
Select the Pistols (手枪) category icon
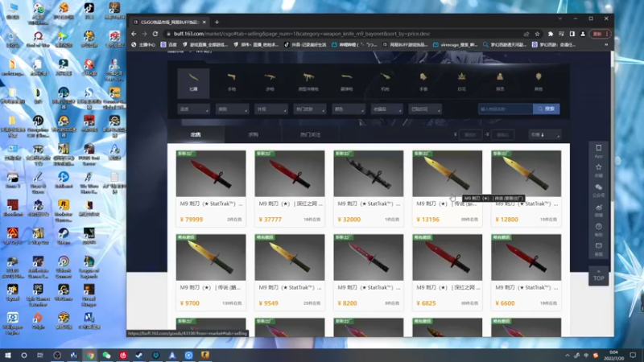[x=232, y=83]
